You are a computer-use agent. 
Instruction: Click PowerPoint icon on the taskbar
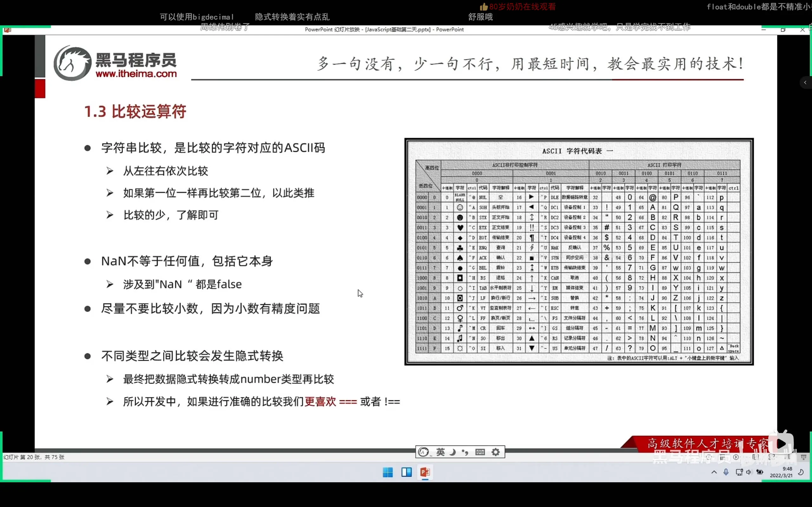pyautogui.click(x=425, y=472)
